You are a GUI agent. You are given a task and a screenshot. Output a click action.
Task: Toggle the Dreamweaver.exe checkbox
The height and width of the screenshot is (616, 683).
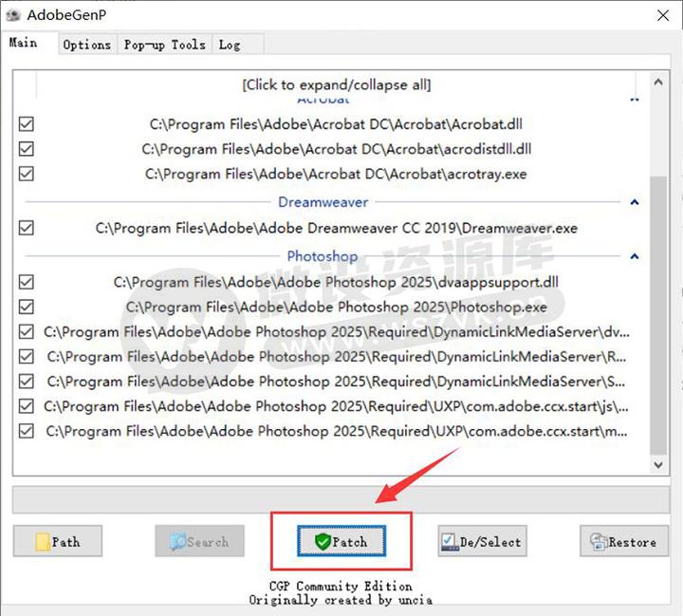pyautogui.click(x=27, y=228)
